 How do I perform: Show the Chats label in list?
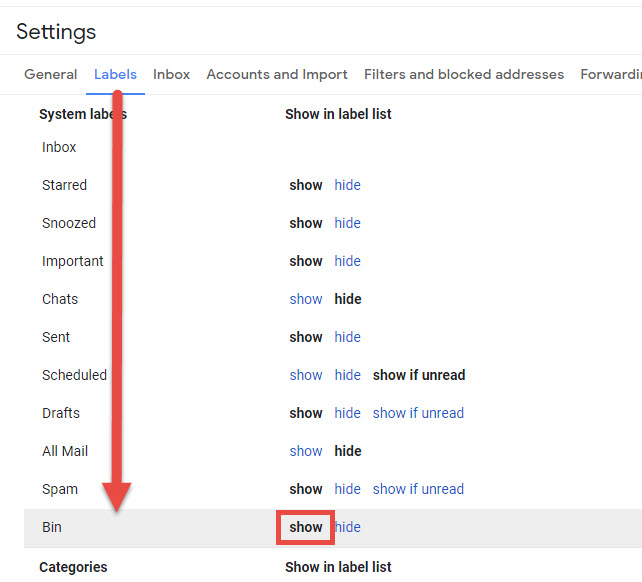click(306, 299)
